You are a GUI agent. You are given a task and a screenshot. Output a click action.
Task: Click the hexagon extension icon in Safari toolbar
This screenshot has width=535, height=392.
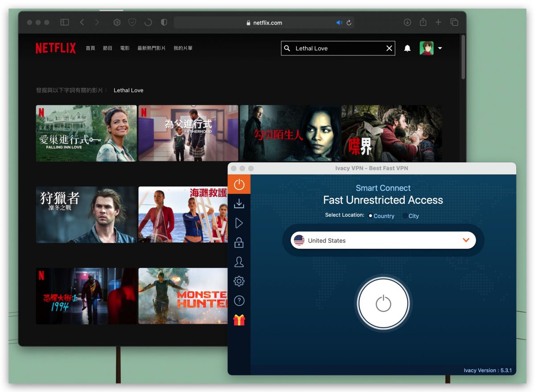[x=117, y=22]
